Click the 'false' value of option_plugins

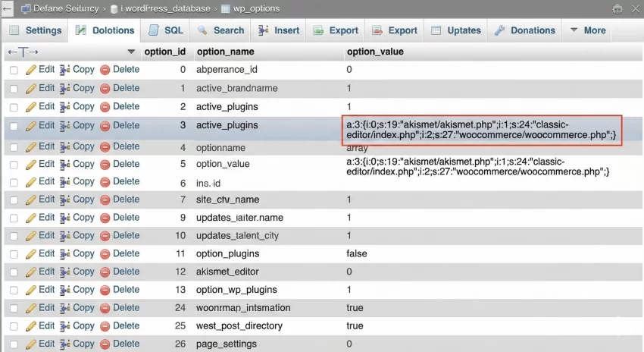point(357,253)
